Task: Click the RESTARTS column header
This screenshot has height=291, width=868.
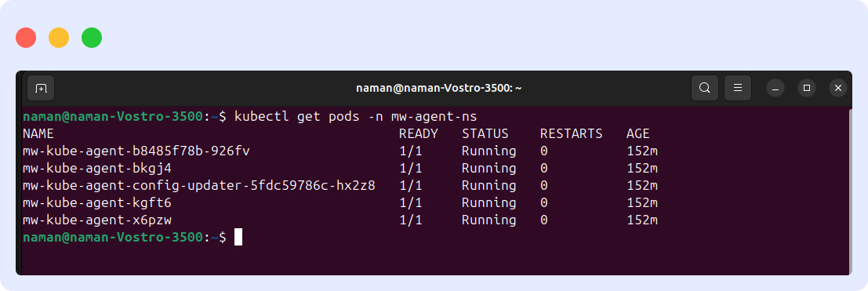Action: point(572,133)
